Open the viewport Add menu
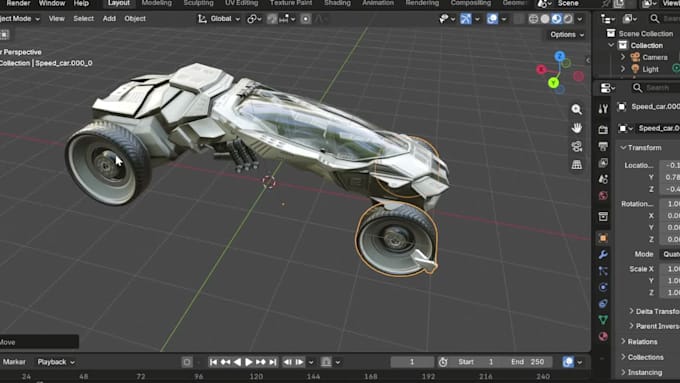The width and height of the screenshot is (680, 383). [109, 19]
